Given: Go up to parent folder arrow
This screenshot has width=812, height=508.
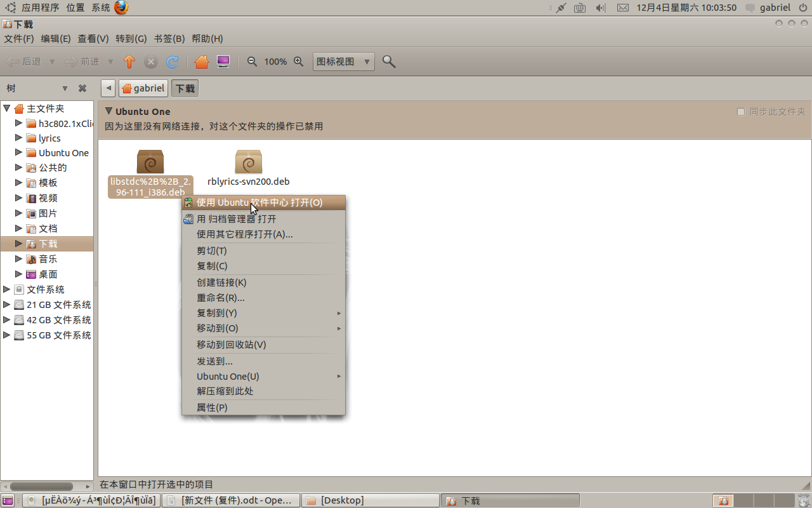Looking at the screenshot, I should click(x=129, y=62).
